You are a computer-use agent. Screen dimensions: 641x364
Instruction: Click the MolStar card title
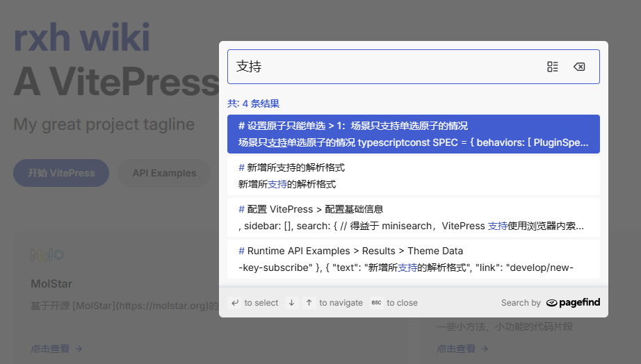pyautogui.click(x=51, y=283)
